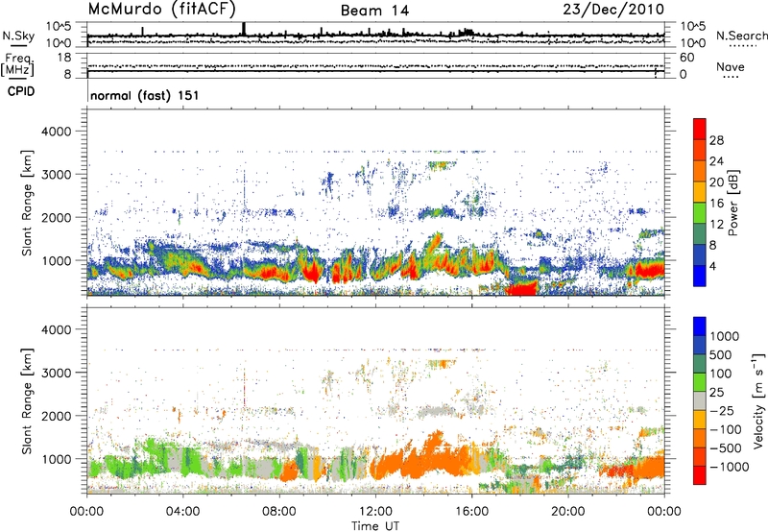Click the "20:00" time tick label
Viewport: 768px width, 532px height.
(568, 512)
